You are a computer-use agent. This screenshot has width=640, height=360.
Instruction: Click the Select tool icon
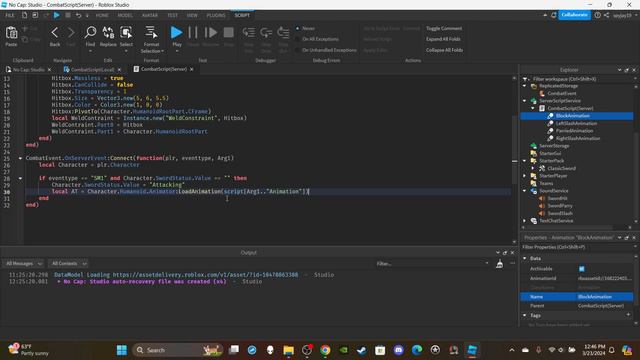(x=126, y=33)
